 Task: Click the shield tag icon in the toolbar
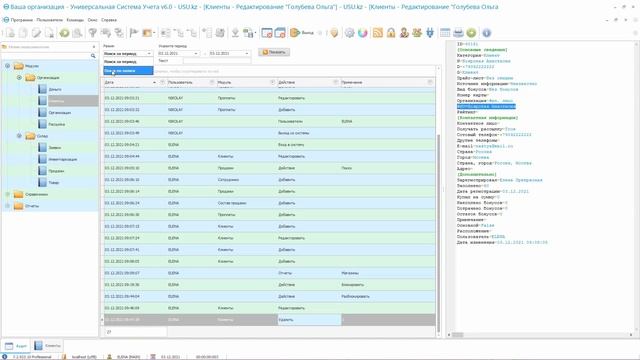(x=334, y=33)
